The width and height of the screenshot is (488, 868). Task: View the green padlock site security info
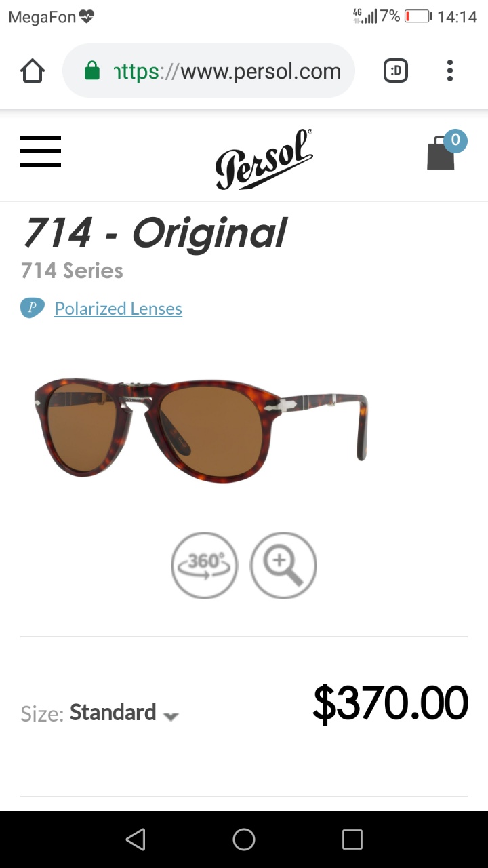click(92, 71)
